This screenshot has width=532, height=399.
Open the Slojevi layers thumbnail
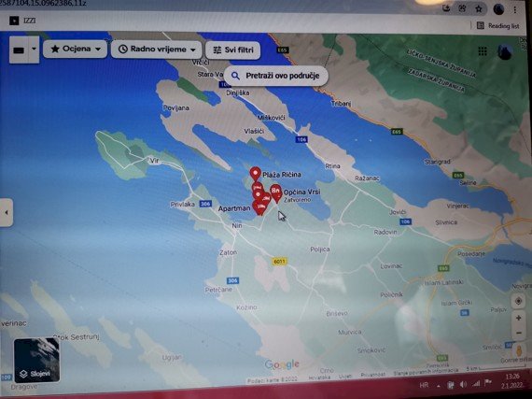tap(36, 360)
